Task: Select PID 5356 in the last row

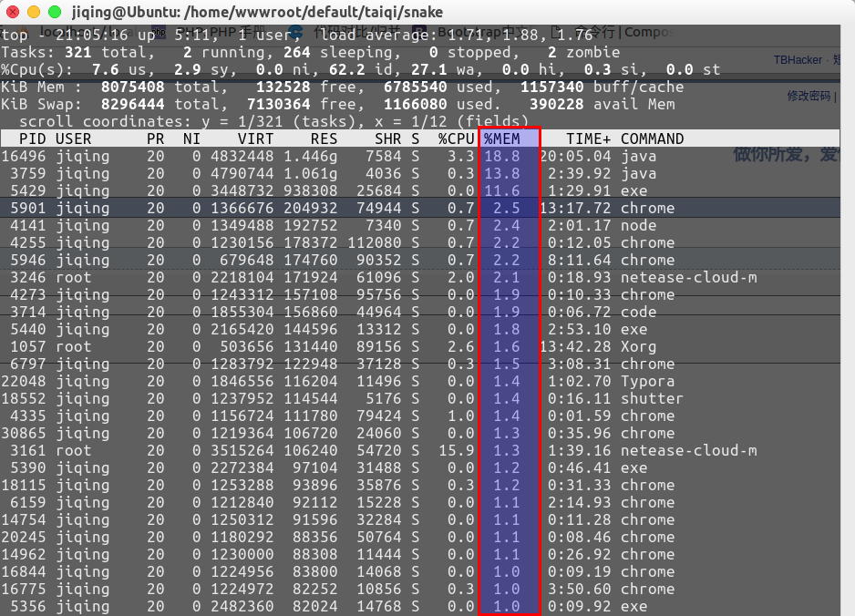Action: coord(28,606)
